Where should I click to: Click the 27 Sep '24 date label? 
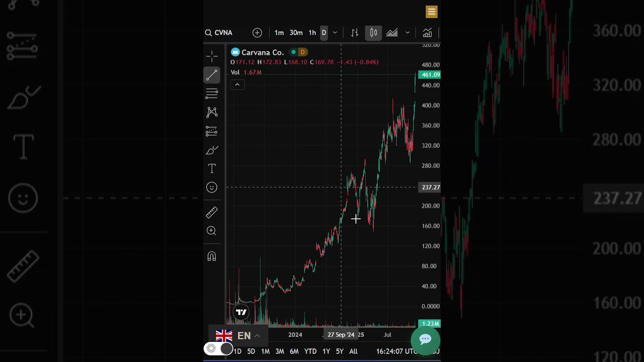tap(341, 335)
